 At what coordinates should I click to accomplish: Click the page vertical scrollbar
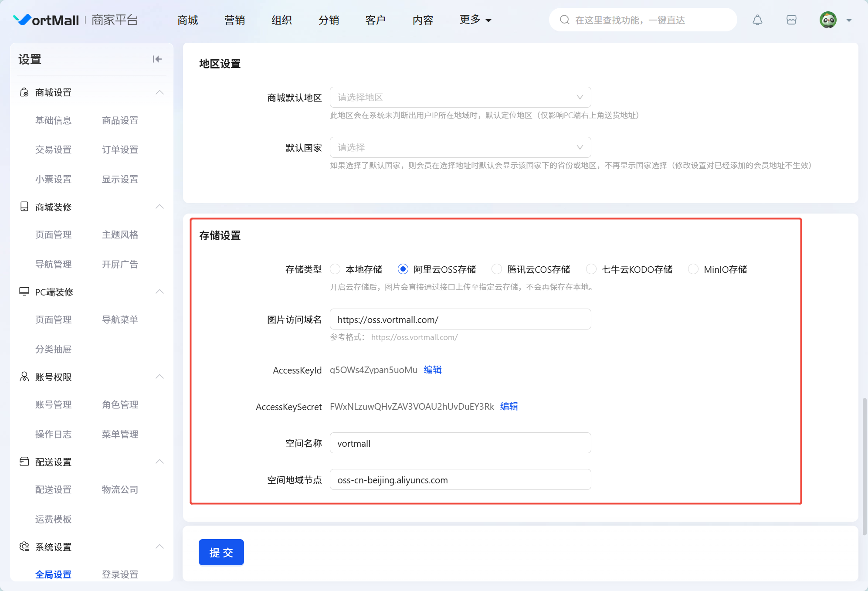coord(865,466)
